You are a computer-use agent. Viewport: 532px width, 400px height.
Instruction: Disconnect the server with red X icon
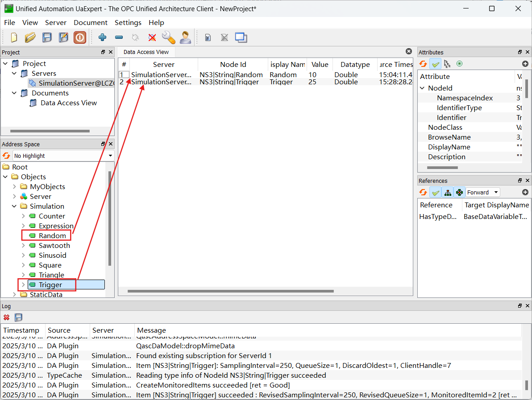(x=152, y=37)
